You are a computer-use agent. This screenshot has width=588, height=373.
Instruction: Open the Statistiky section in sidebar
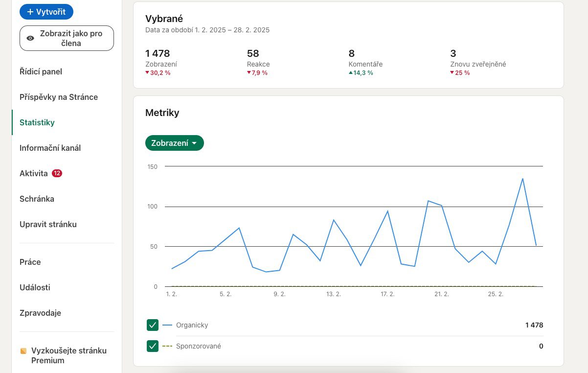coord(37,122)
